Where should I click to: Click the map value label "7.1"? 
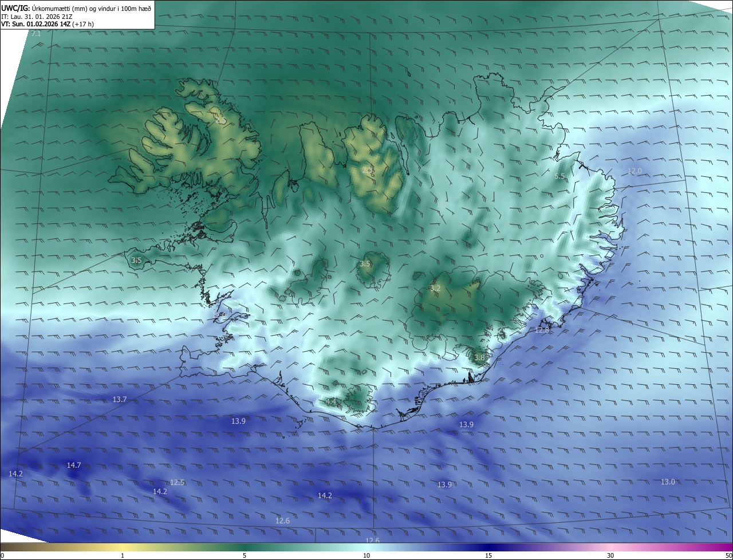pos(36,34)
